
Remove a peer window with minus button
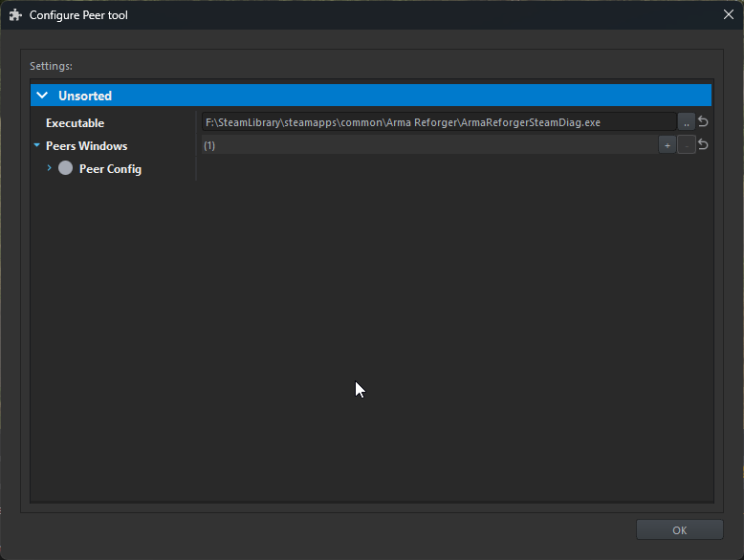click(686, 145)
